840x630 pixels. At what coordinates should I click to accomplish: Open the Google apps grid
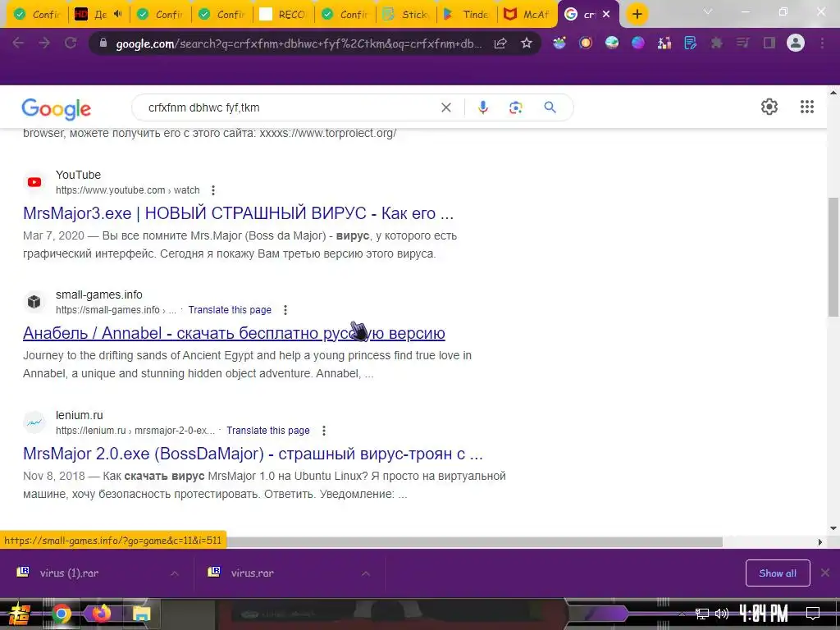click(807, 107)
